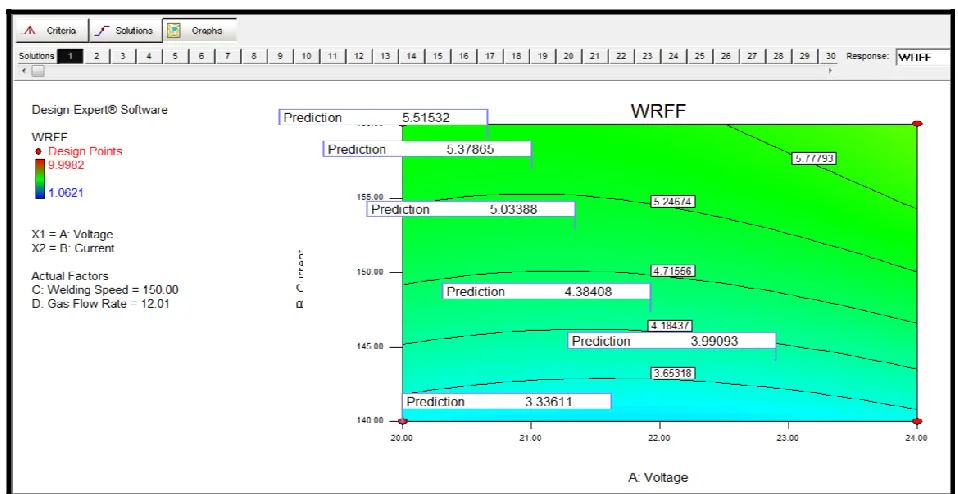This screenshot has width=958, height=494.
Task: Select solution number 14
Action: (x=411, y=56)
